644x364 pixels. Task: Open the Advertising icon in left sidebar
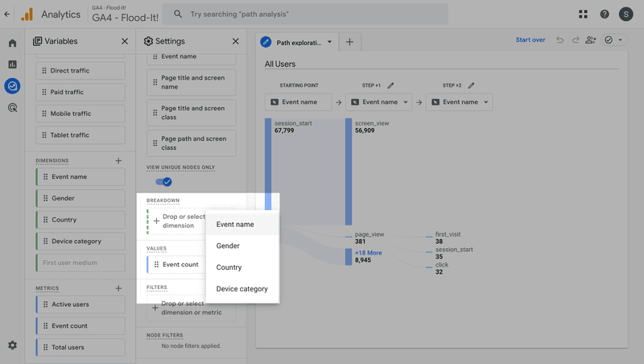click(12, 107)
